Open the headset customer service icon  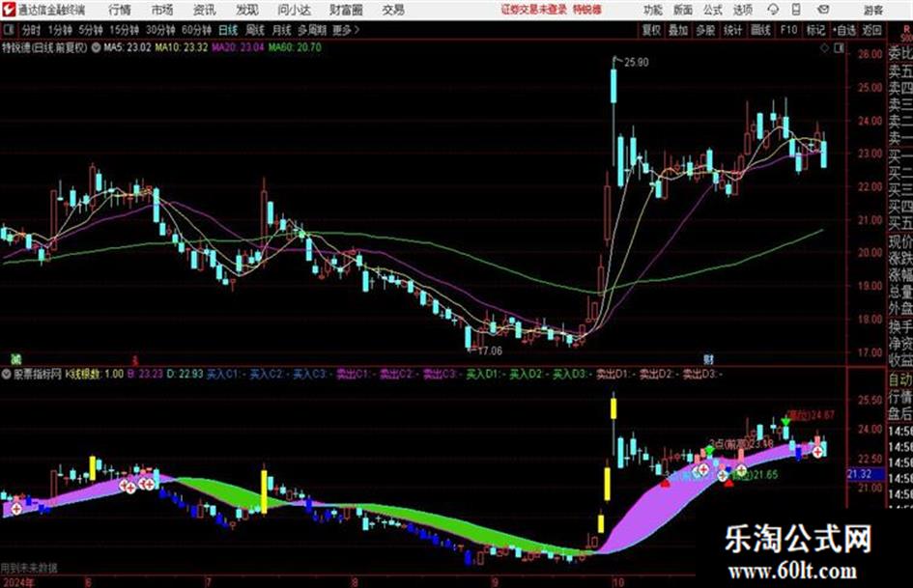[773, 10]
